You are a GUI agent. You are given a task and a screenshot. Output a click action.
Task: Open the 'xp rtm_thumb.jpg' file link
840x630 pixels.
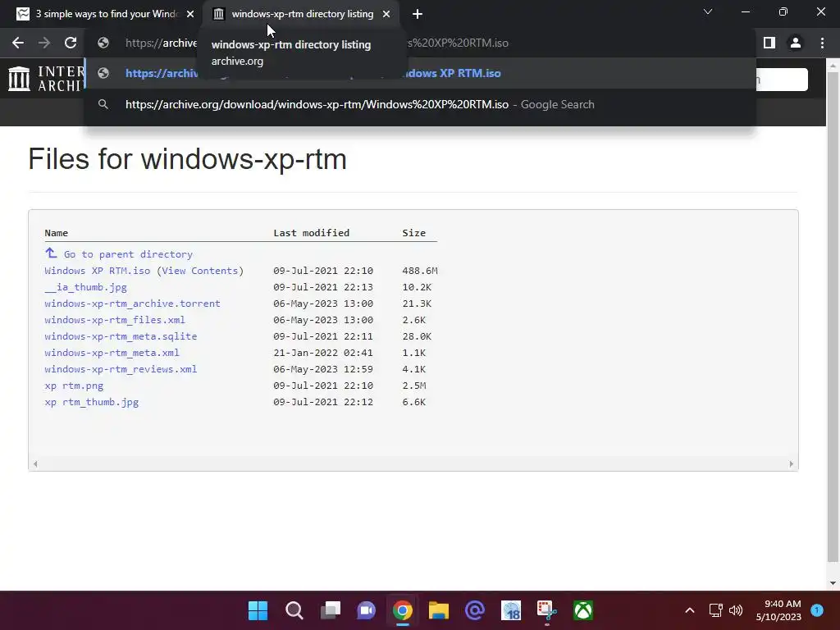tap(92, 402)
